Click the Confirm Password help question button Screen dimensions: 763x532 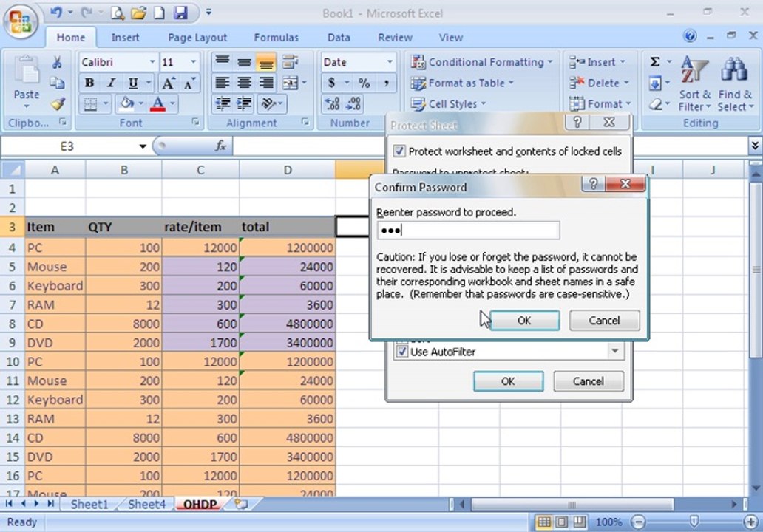tap(593, 184)
